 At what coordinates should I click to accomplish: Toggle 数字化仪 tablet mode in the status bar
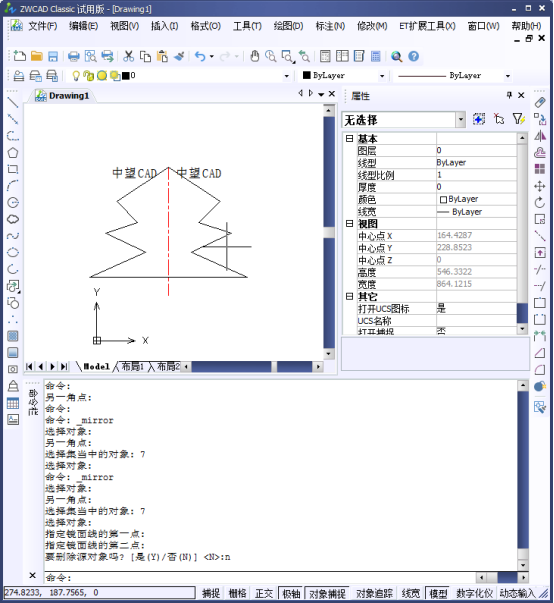pyautogui.click(x=474, y=593)
